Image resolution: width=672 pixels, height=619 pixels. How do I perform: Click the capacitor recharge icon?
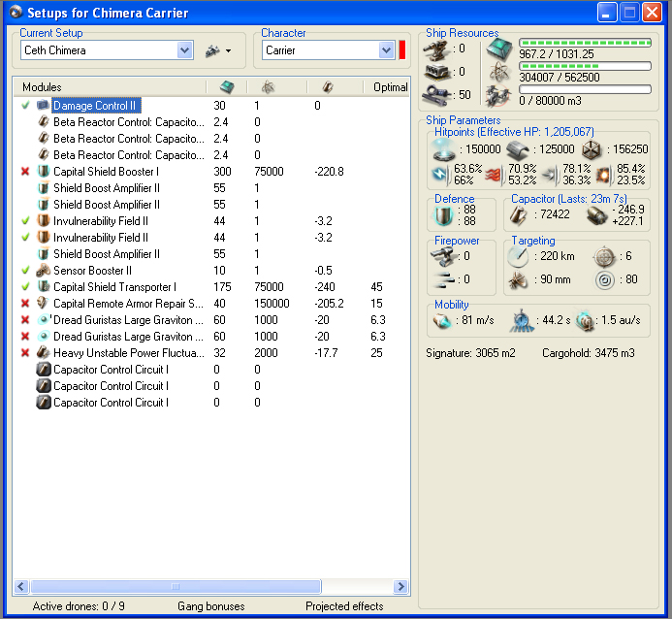(596, 214)
